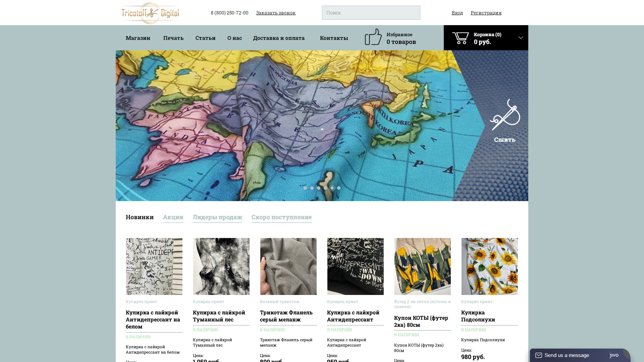Open grey Фланель fabric thumbnail
Image resolution: width=644 pixels, height=362 pixels.
click(288, 266)
